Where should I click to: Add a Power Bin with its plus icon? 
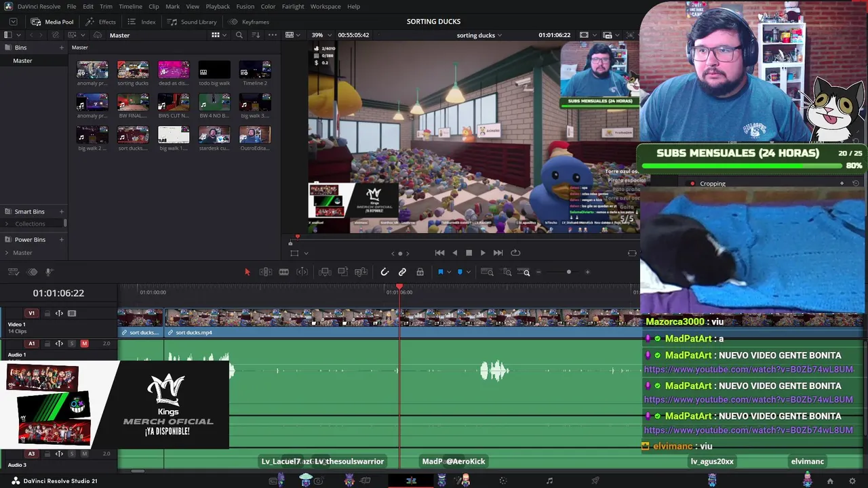(61, 239)
